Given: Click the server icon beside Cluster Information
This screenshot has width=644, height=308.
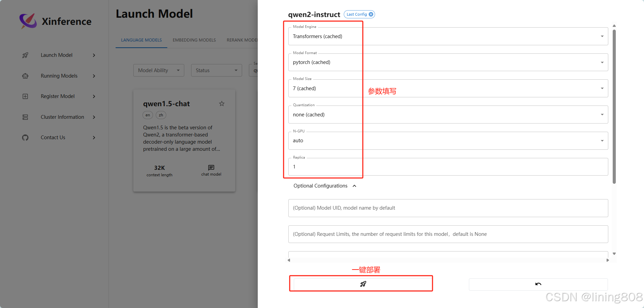Looking at the screenshot, I should 25,117.
